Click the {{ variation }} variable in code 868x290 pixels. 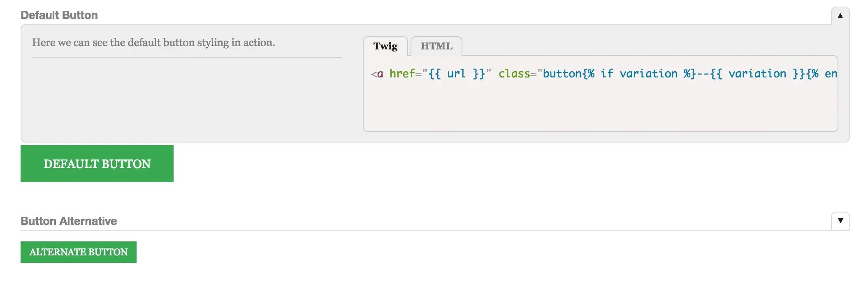[757, 74]
